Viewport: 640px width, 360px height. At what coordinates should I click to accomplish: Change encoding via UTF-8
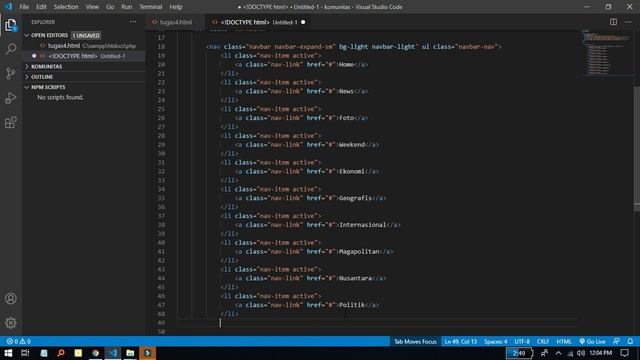click(x=522, y=342)
